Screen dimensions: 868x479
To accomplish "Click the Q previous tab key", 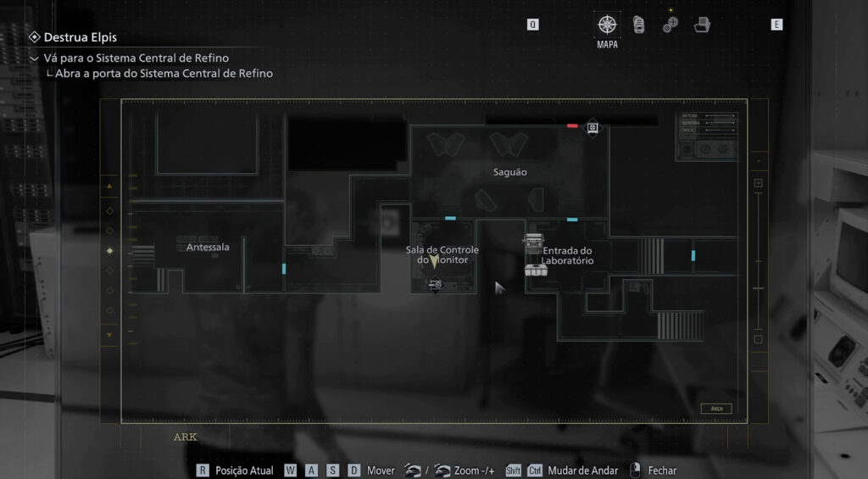I will click(532, 25).
